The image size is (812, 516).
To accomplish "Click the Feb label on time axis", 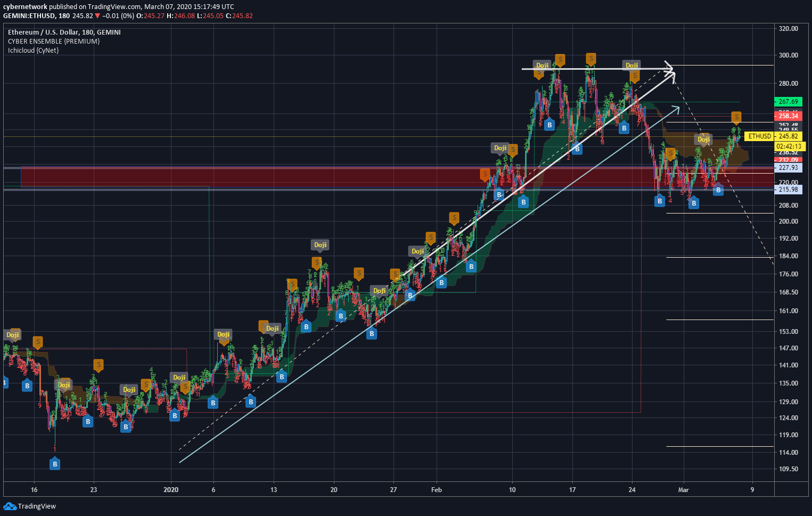I will tap(437, 489).
